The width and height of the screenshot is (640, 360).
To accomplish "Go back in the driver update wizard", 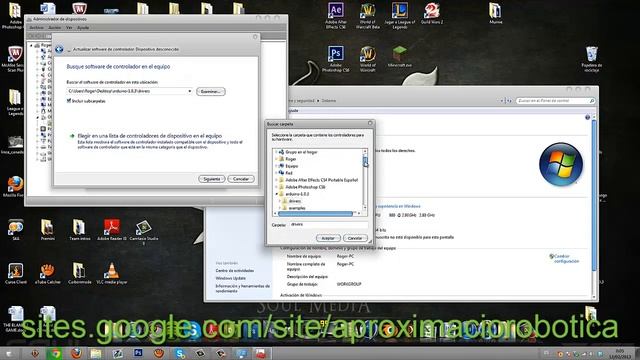I will 59,49.
